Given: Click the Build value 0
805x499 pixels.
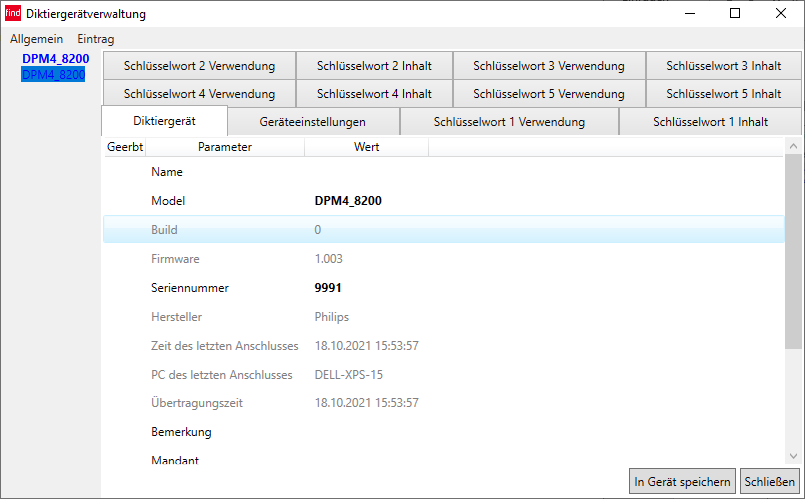Looking at the screenshot, I should tap(318, 229).
